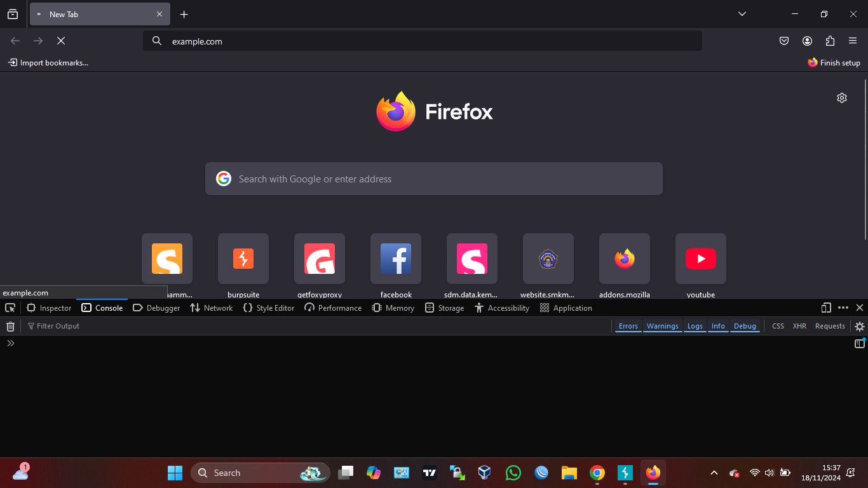The image size is (868, 488).
Task: Open the console settings gear
Action: (860, 326)
